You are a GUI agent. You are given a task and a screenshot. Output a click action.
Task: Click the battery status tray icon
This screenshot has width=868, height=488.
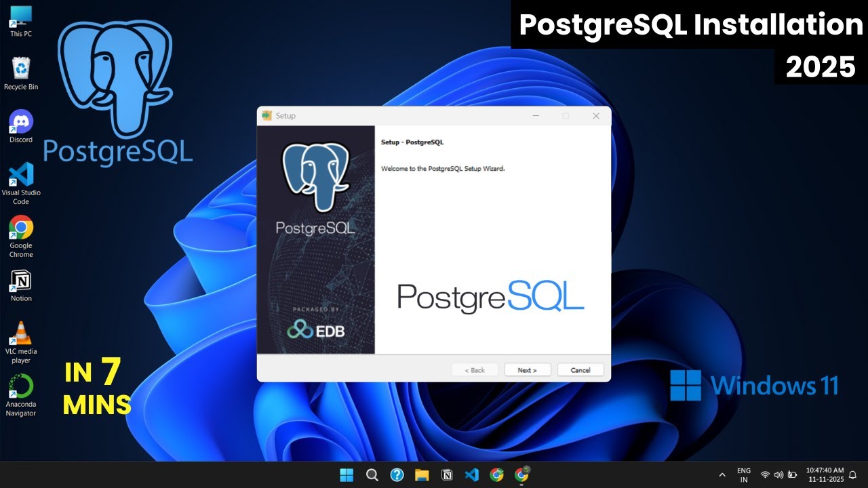tap(791, 475)
